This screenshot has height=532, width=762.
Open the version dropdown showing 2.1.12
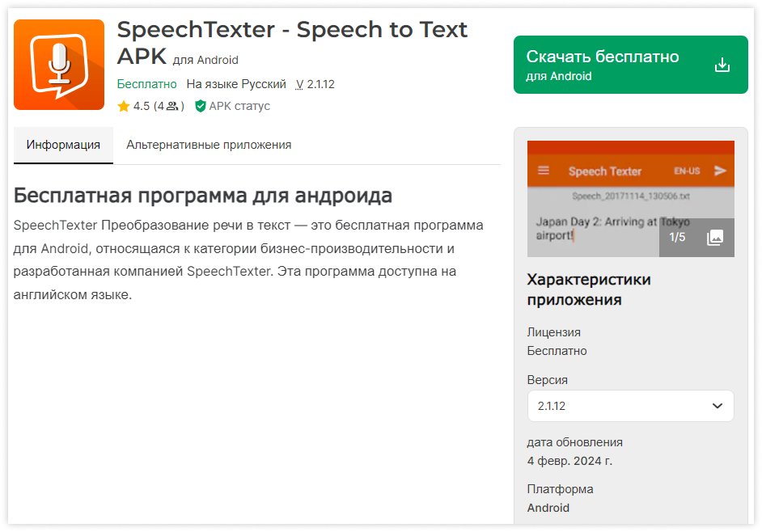630,406
